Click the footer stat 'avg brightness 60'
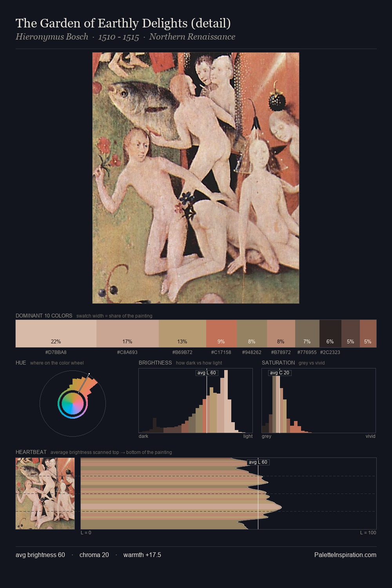 [40, 555]
